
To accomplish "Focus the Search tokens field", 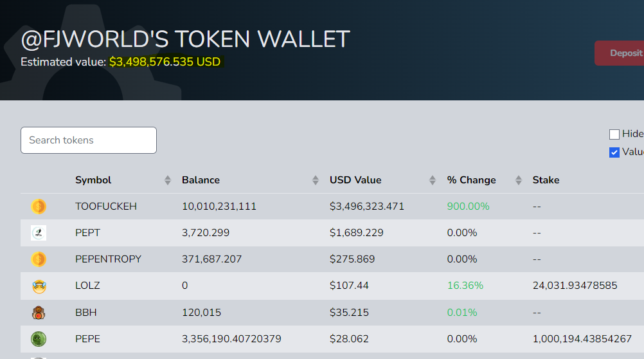I will [89, 140].
